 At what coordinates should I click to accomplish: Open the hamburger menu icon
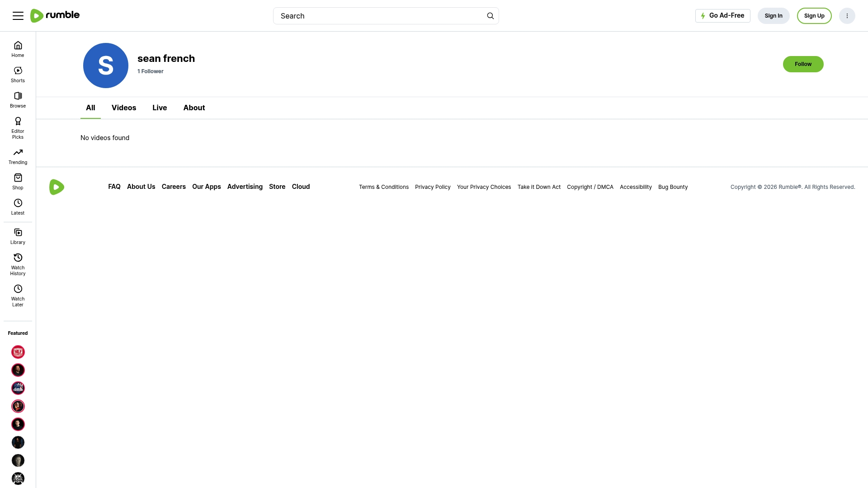[x=18, y=16]
